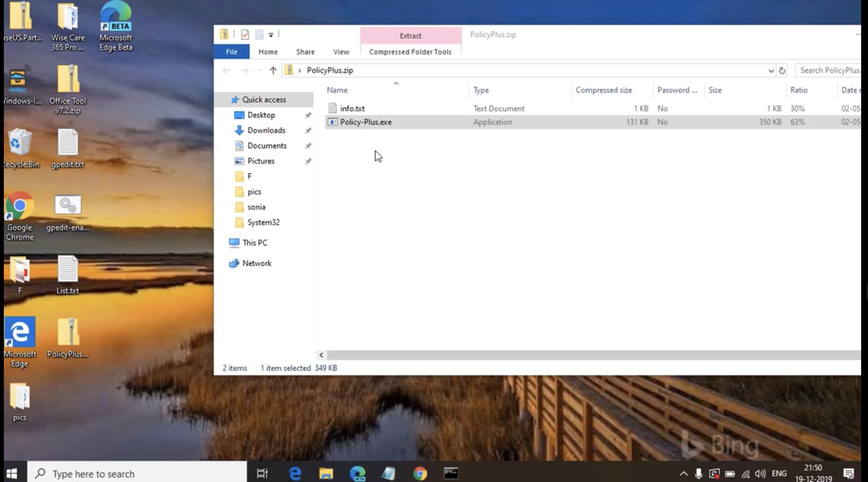Click the network icon in navigation pane
This screenshot has width=868, height=482.
click(234, 263)
